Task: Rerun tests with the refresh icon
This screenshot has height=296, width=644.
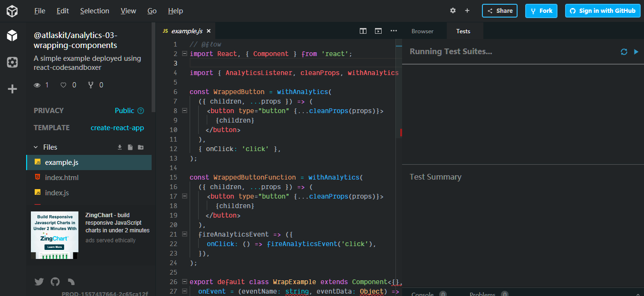Action: pyautogui.click(x=624, y=52)
